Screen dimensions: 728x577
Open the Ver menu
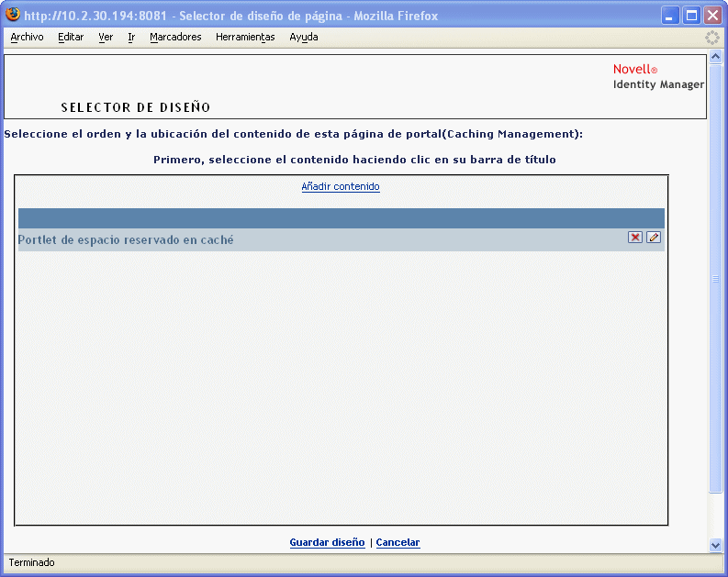[106, 37]
